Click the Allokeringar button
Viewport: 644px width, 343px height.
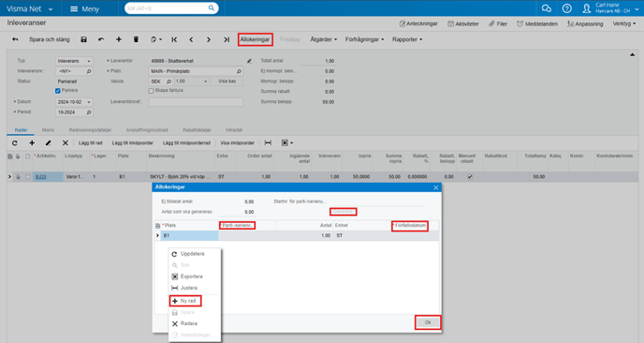pos(255,39)
